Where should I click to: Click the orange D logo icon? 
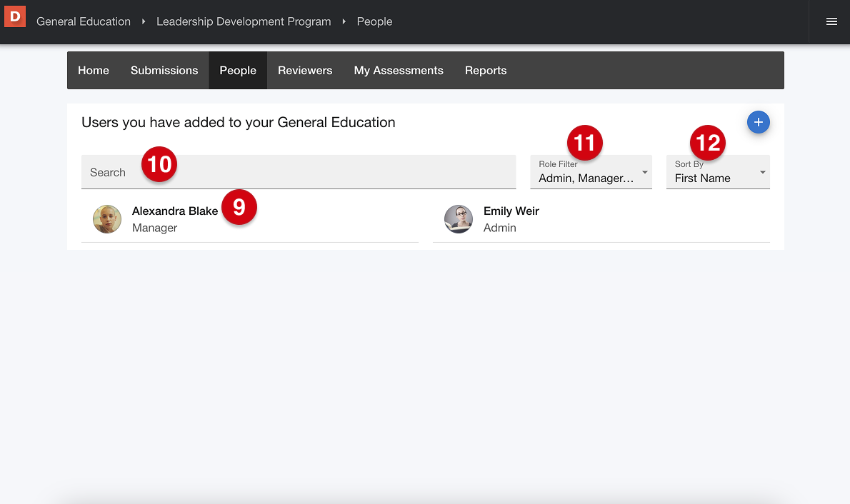click(15, 16)
